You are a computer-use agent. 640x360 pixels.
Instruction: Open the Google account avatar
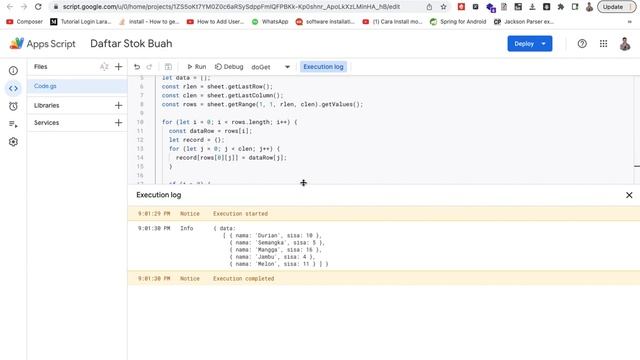tap(625, 44)
